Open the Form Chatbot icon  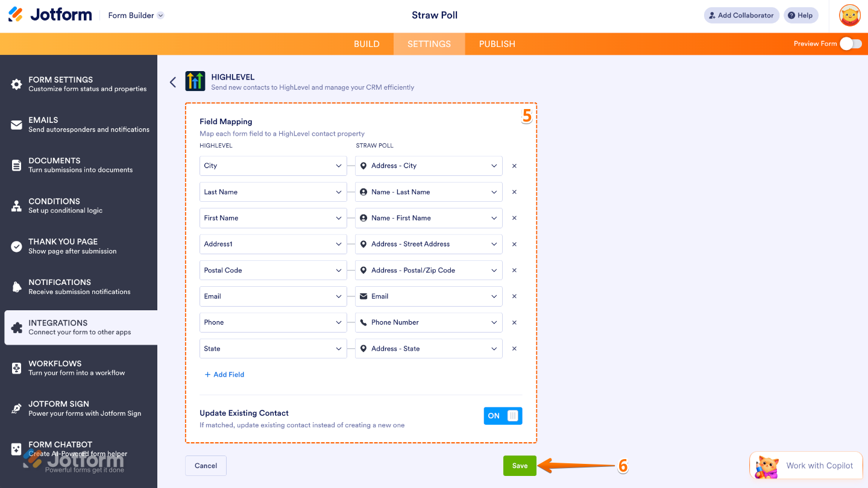[x=16, y=448]
